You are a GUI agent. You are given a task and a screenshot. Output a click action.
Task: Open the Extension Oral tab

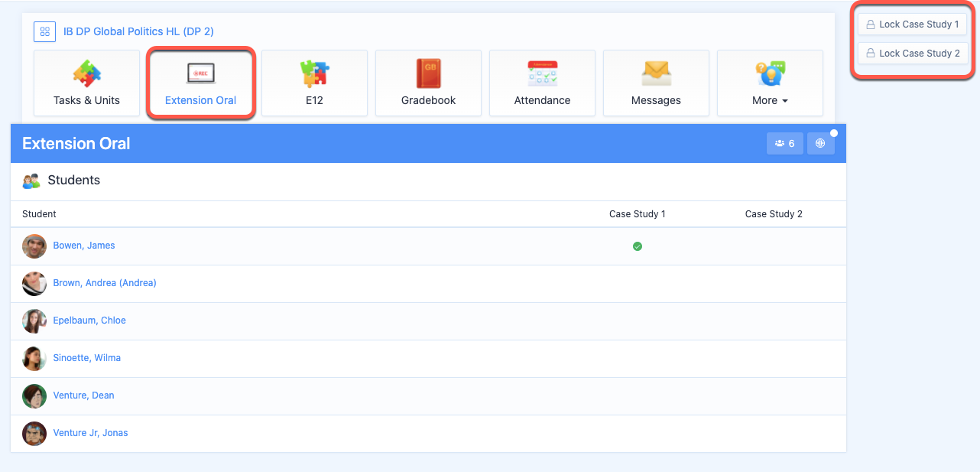click(x=200, y=83)
